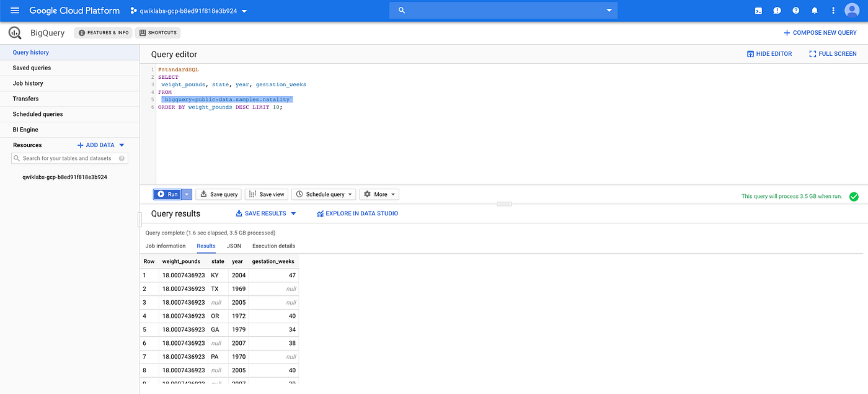Open the Add Data dropdown

[99, 145]
